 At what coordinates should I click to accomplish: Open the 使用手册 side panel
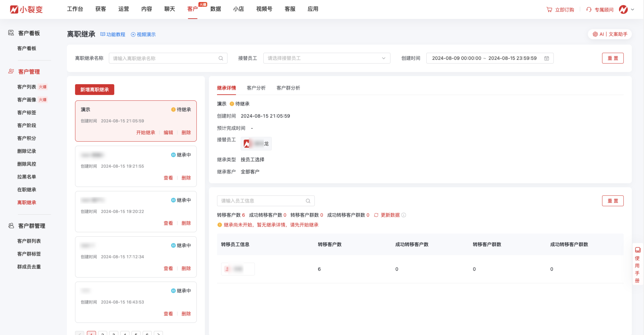click(x=638, y=265)
